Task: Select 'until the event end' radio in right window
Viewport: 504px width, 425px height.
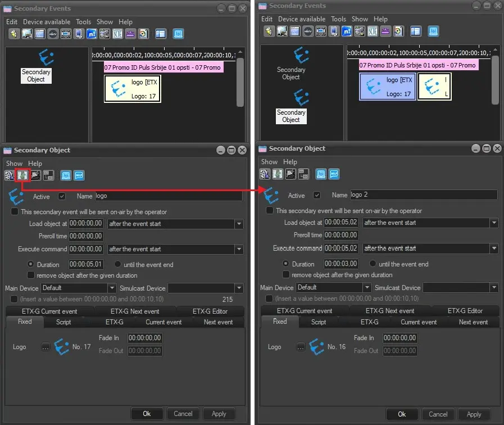Action: (x=373, y=264)
